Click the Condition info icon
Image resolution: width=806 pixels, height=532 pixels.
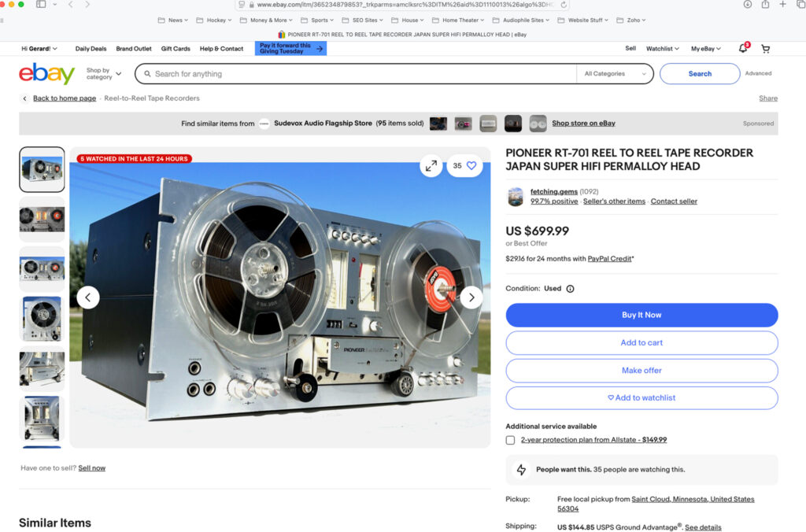[570, 289]
